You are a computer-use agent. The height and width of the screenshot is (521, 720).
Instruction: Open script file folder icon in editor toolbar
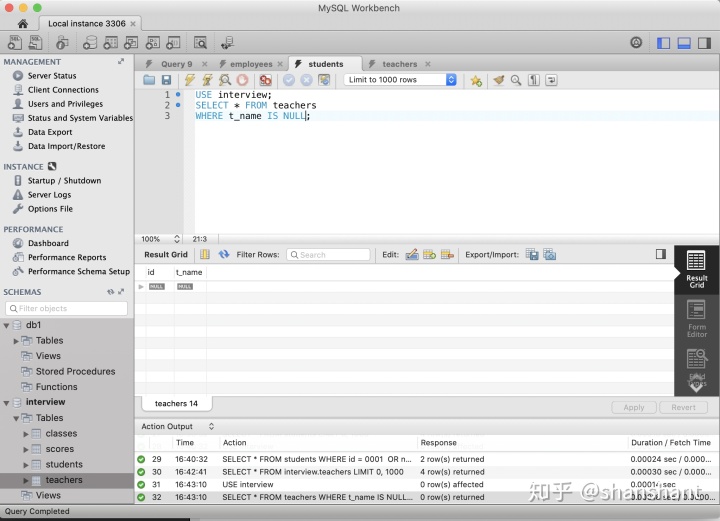pyautogui.click(x=149, y=80)
